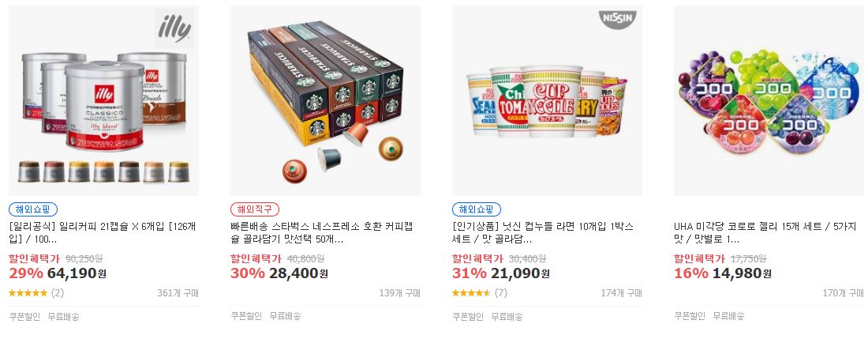Image resolution: width=868 pixels, height=339 pixels.
Task: Open the Starbucks Nespresso capsule product image
Action: tap(325, 100)
